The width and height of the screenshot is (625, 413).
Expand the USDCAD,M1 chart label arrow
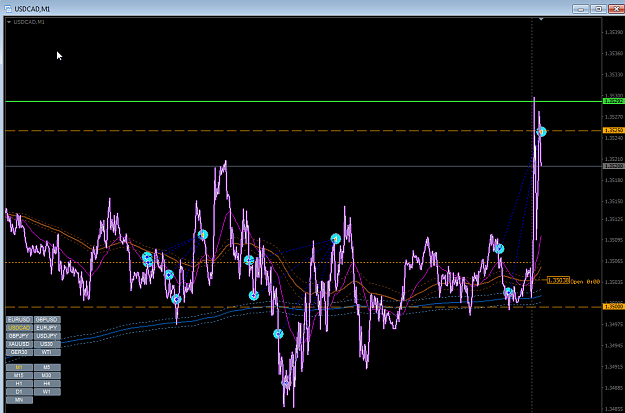9,22
